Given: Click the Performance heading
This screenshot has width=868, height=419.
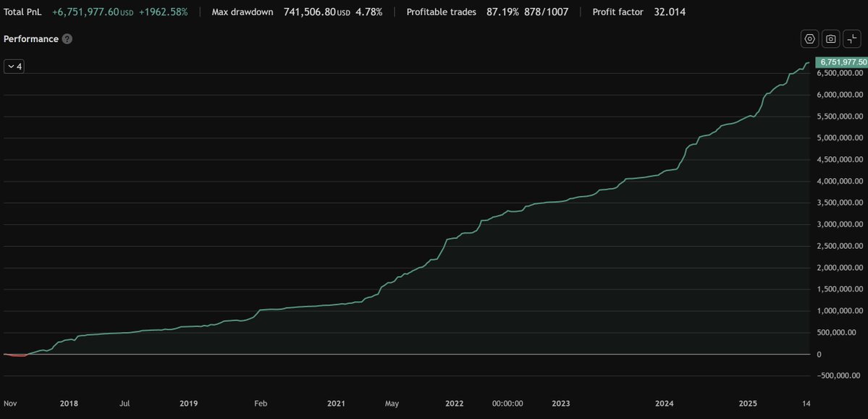Looking at the screenshot, I should pyautogui.click(x=31, y=39).
